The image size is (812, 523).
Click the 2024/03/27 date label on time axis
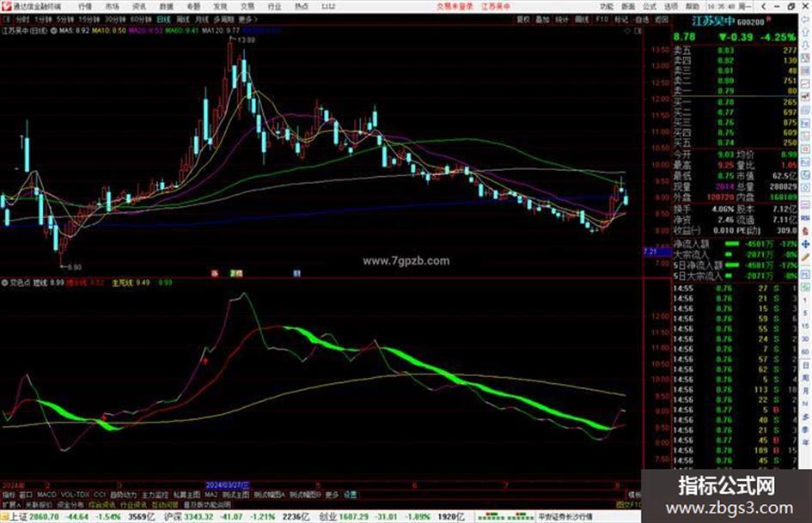pos(228,485)
